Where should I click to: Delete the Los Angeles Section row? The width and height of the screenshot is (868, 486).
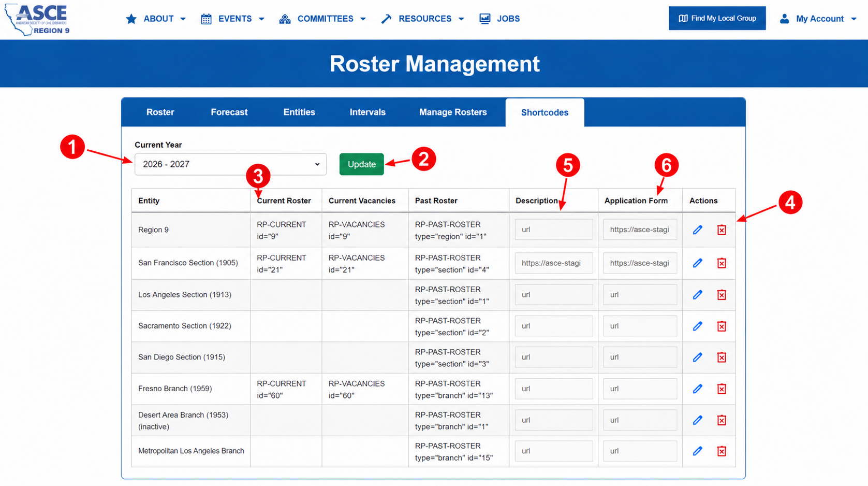[722, 295]
